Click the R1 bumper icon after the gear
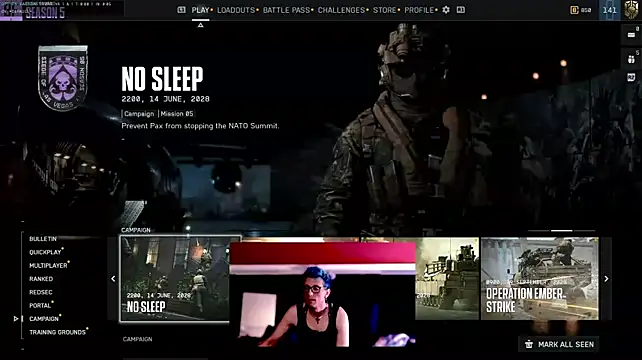 point(461,10)
